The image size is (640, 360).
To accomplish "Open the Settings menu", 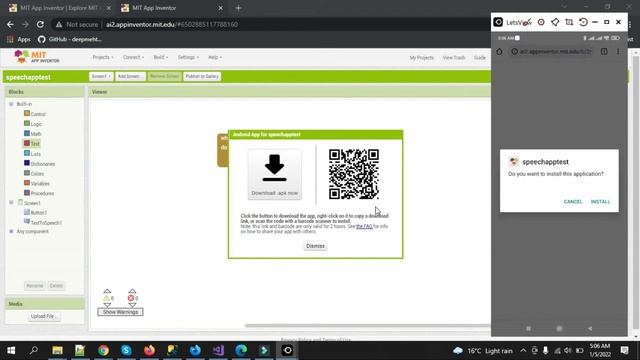I will [x=188, y=58].
